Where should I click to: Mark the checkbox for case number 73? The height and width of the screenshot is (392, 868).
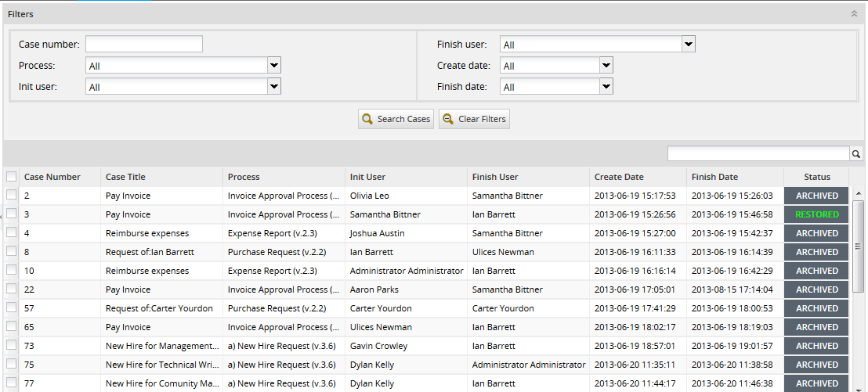pos(11,346)
